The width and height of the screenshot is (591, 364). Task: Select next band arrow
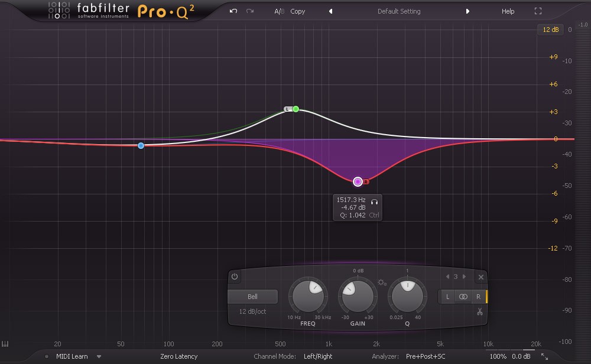tap(464, 277)
